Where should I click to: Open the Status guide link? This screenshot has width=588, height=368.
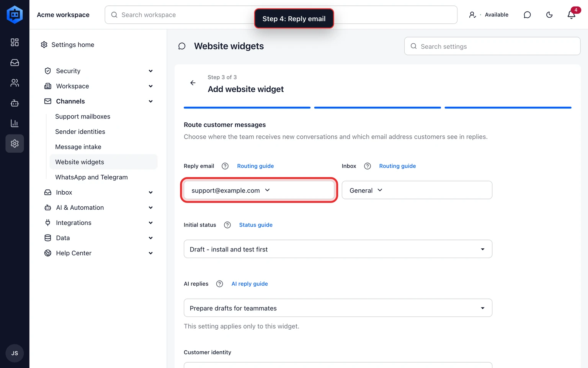point(256,225)
